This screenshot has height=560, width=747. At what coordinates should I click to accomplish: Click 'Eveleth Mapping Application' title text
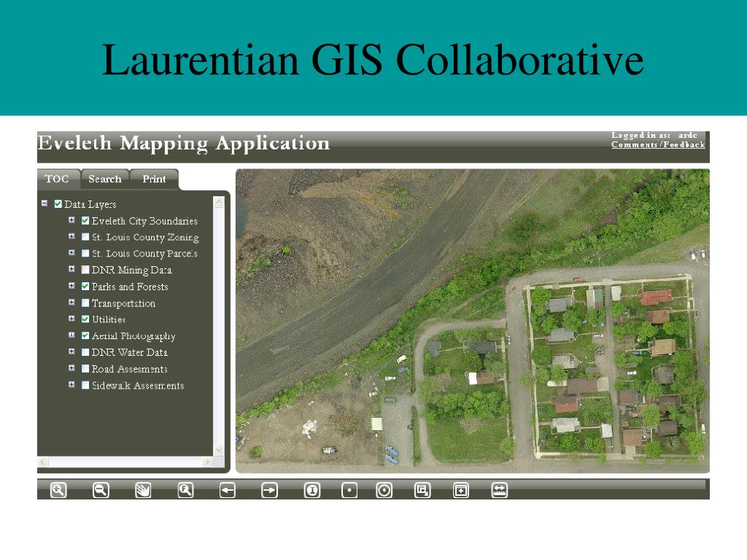184,144
